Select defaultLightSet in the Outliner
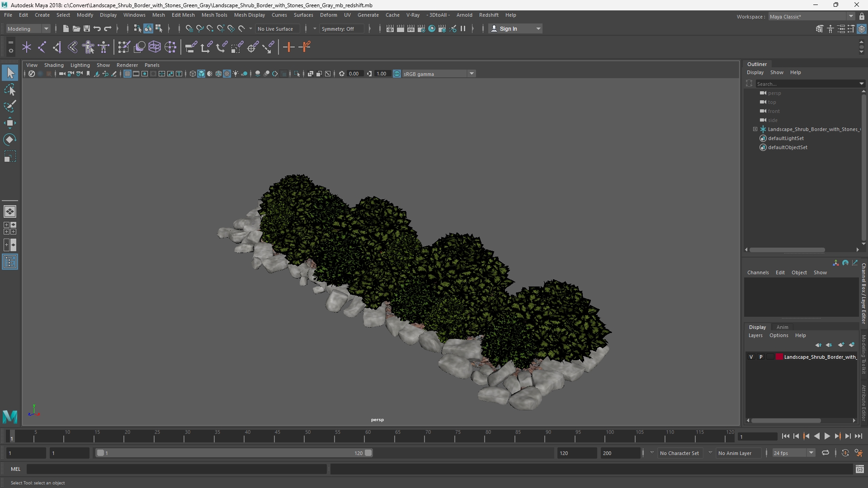 (786, 138)
